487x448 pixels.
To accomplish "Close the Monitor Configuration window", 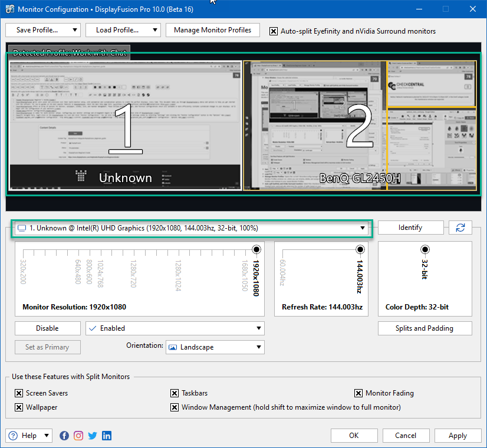I will pos(473,9).
